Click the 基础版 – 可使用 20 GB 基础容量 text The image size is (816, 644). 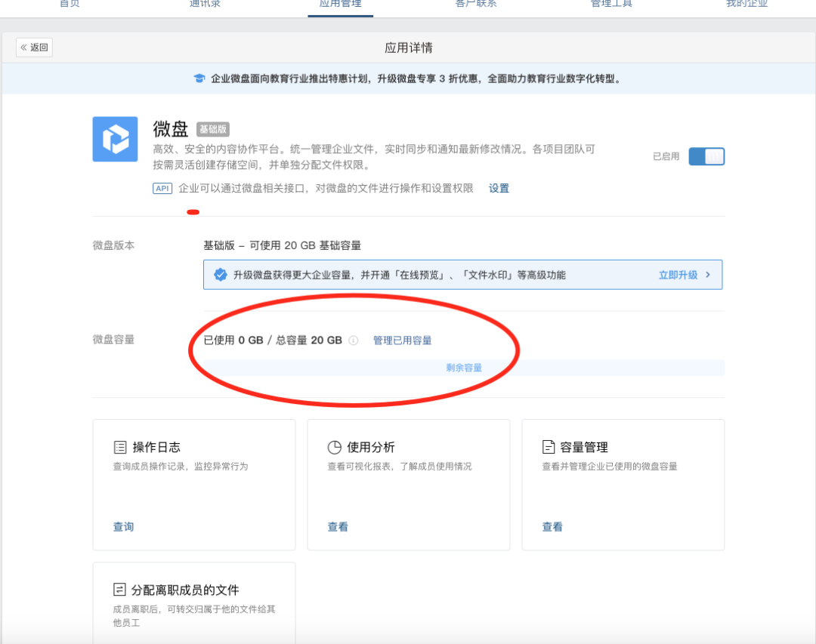[x=282, y=245]
